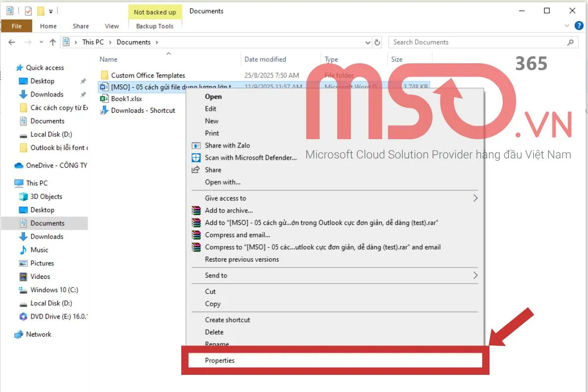Open the address bar history dropdown
This screenshot has height=392, width=588.
(368, 43)
